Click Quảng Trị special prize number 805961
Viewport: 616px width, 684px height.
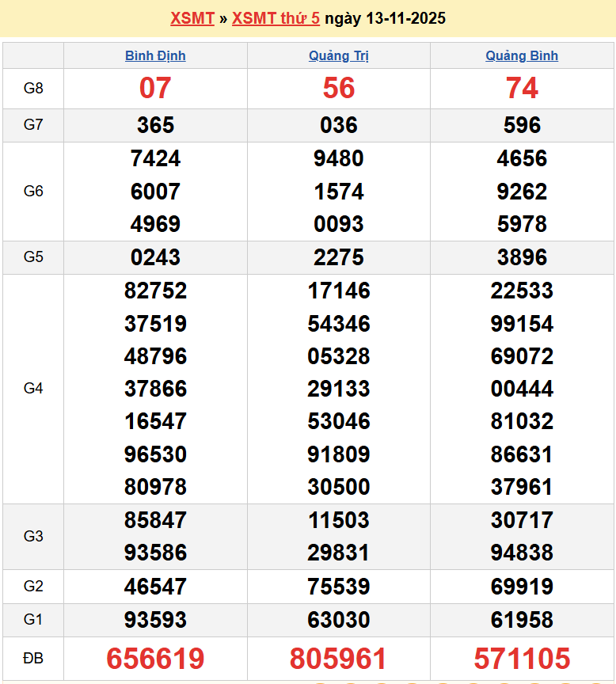click(339, 659)
